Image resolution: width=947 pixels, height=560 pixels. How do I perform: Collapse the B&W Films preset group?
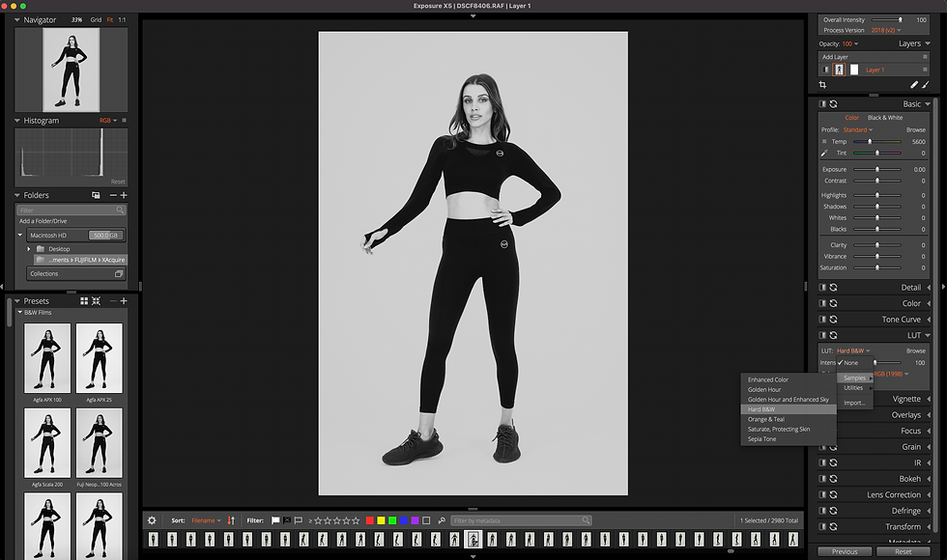20,313
